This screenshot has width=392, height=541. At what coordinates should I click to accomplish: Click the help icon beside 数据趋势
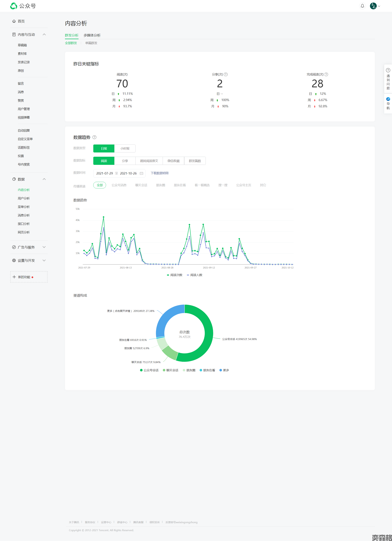tap(94, 137)
